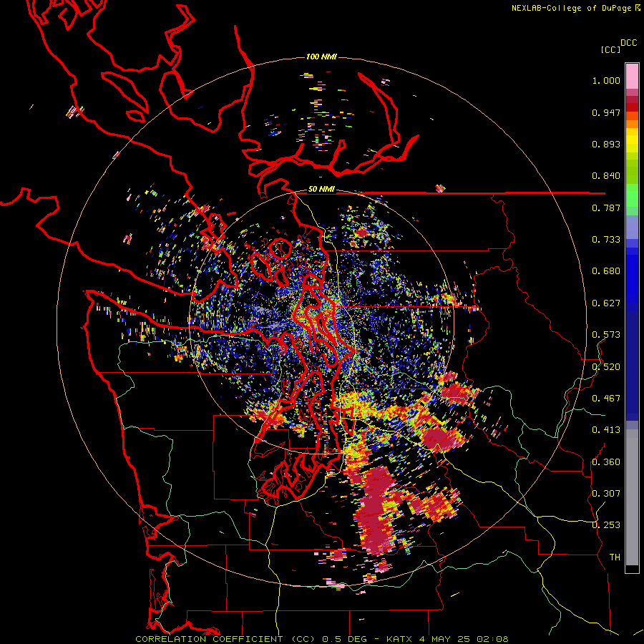This screenshot has width=644, height=644.
Task: Click the 100 NMI range ring label
Action: (321, 57)
